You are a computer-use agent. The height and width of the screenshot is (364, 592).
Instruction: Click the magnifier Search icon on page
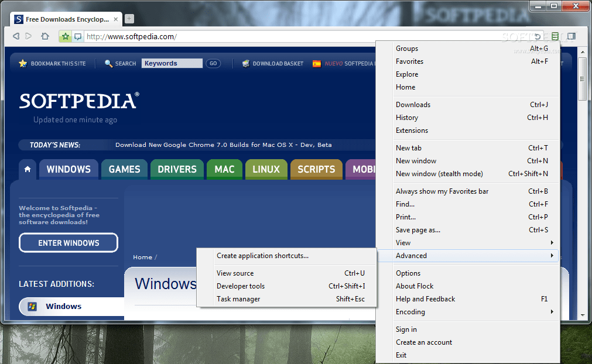(x=108, y=63)
